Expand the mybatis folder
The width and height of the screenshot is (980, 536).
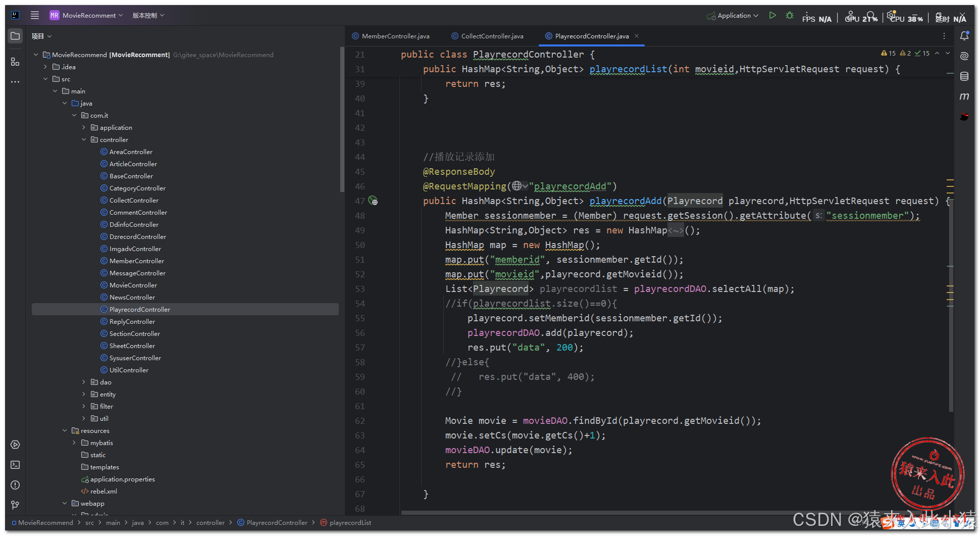74,443
